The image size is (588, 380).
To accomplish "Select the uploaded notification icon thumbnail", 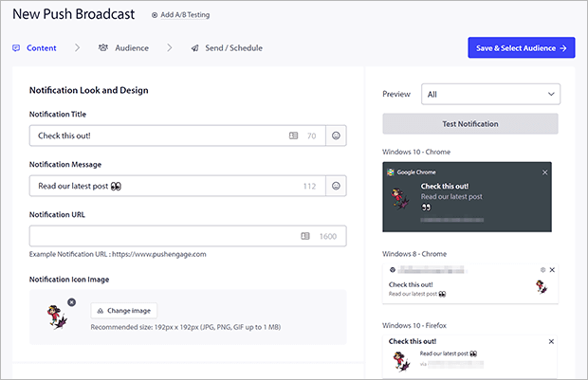I will pyautogui.click(x=57, y=317).
